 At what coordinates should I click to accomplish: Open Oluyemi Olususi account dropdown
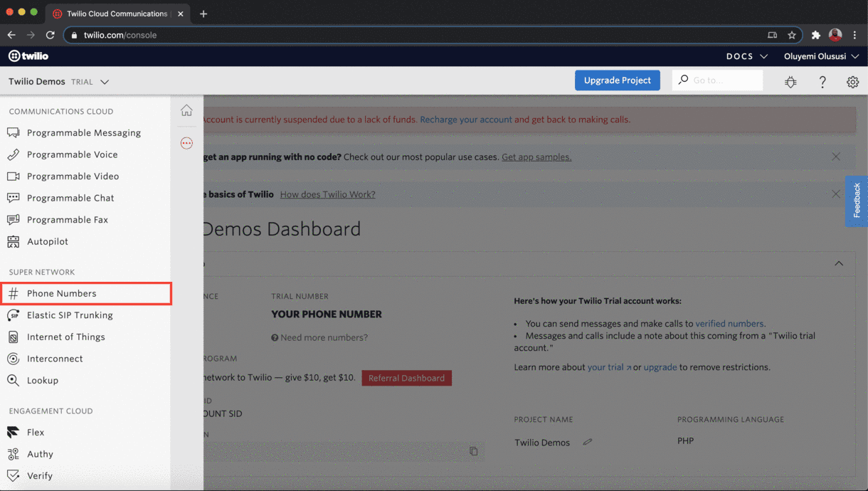[x=821, y=56]
